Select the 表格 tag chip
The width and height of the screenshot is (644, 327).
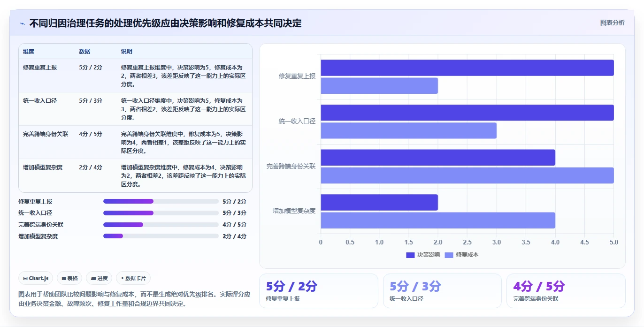pyautogui.click(x=69, y=278)
